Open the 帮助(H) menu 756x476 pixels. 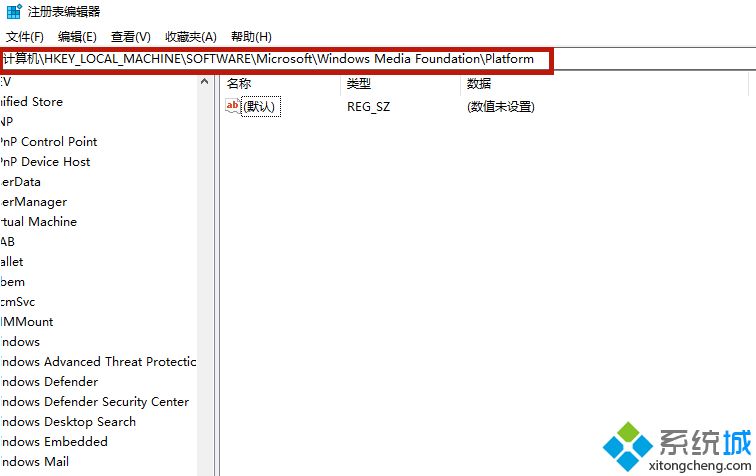click(x=251, y=37)
